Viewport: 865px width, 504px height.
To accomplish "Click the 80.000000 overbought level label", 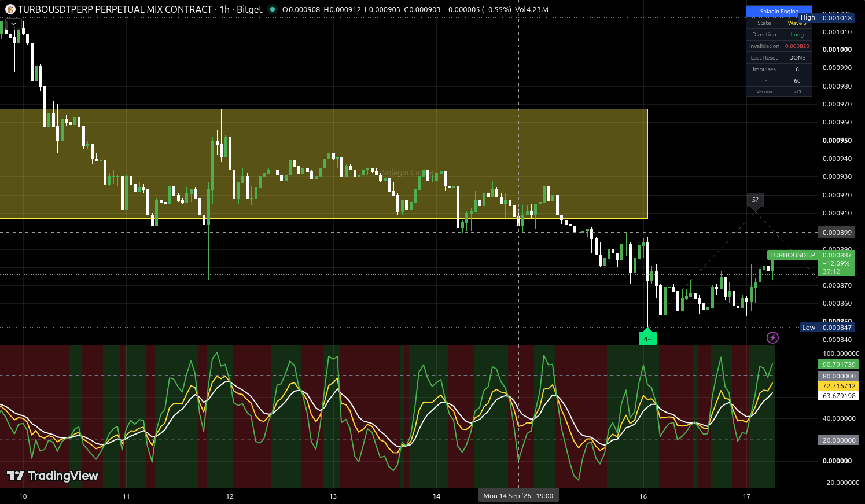I will (838, 376).
